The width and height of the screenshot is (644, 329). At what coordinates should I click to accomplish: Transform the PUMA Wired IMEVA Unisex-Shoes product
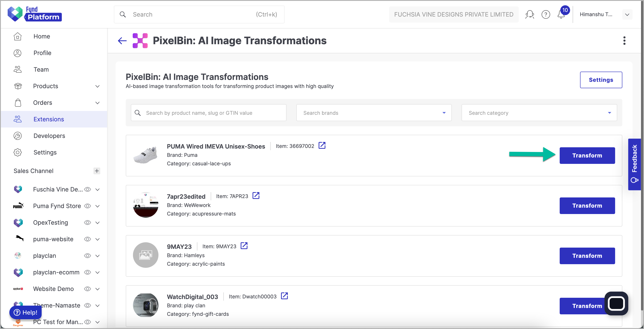pyautogui.click(x=587, y=155)
